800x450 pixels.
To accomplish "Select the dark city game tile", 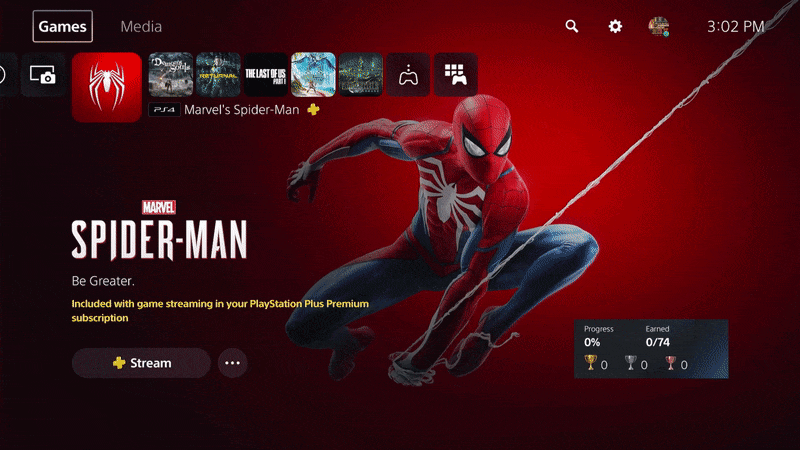I will pos(361,74).
